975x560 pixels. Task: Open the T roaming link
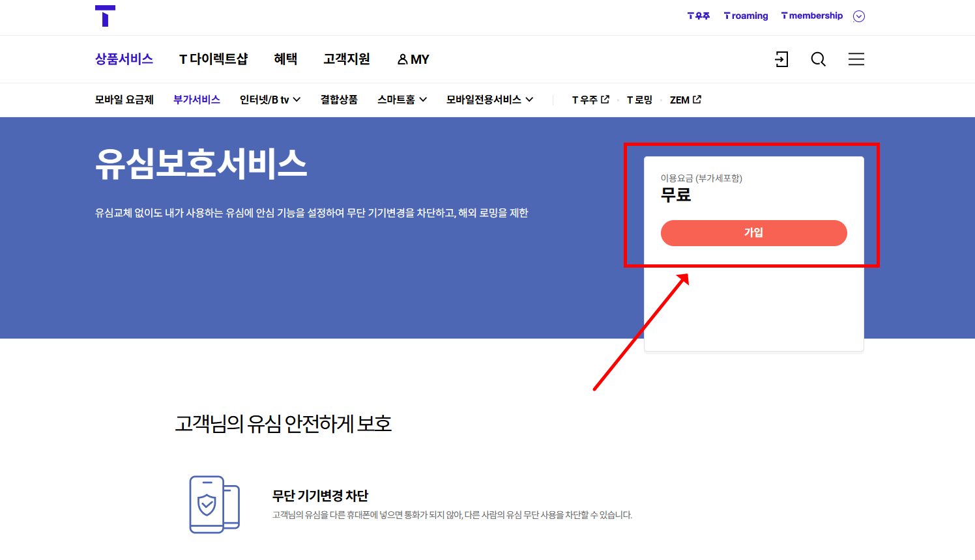tap(746, 16)
